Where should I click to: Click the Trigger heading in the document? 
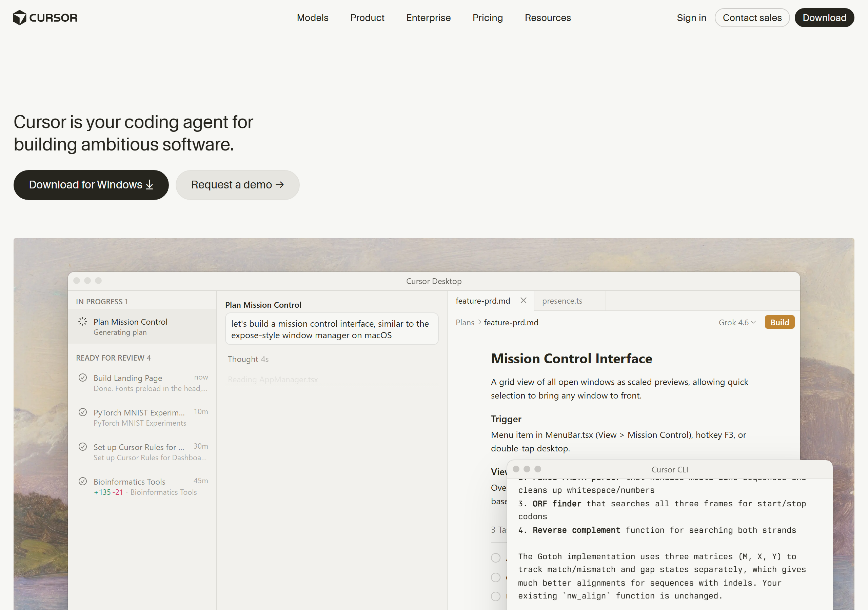[x=506, y=419]
